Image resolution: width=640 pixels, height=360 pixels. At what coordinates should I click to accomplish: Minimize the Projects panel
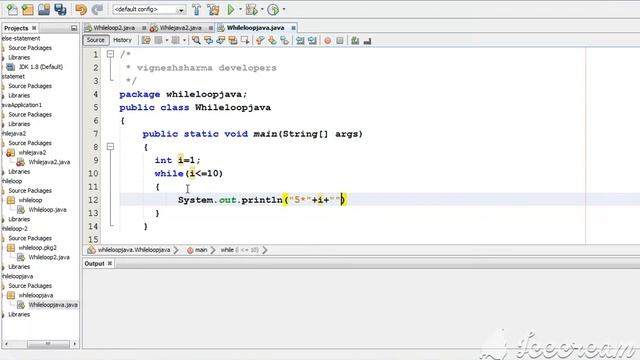(x=74, y=28)
